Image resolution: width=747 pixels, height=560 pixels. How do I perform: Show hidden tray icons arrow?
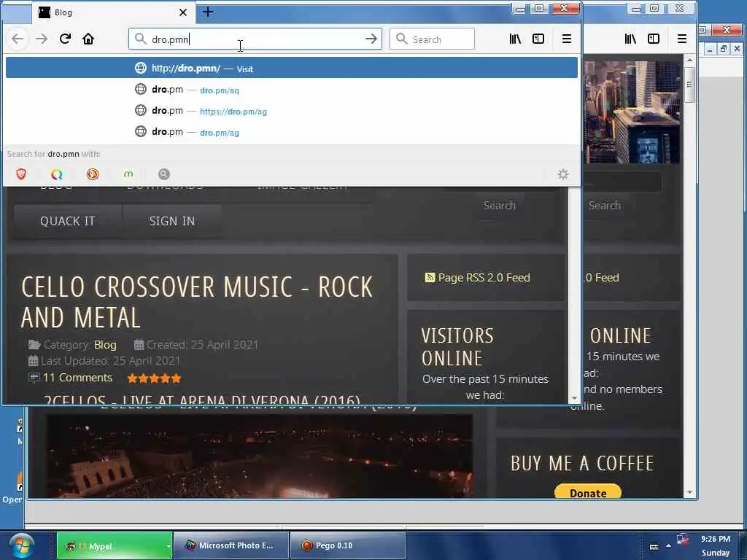(668, 545)
